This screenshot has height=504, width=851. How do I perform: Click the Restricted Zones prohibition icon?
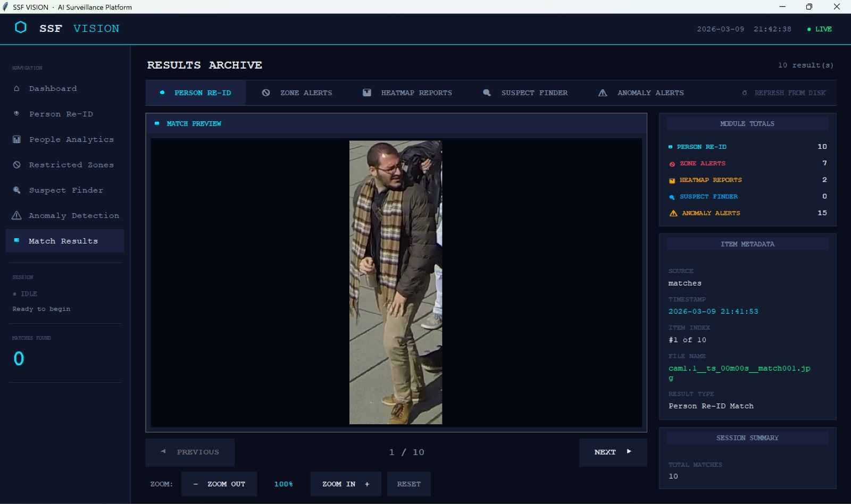pos(17,165)
